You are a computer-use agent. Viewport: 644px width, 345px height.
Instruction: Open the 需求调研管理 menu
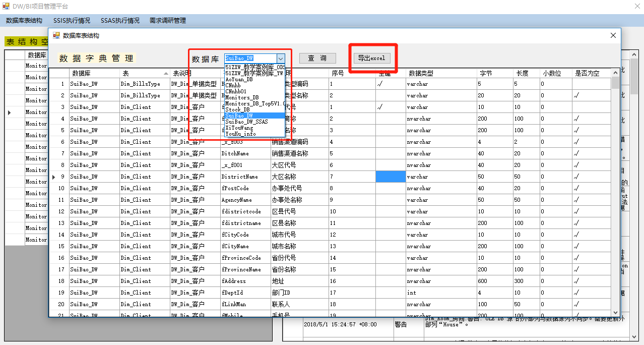click(x=168, y=21)
